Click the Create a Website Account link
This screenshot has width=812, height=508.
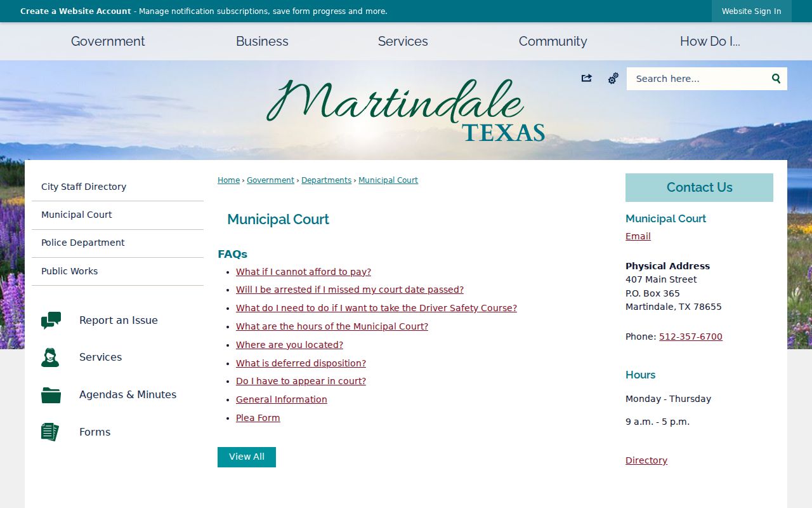pos(75,11)
